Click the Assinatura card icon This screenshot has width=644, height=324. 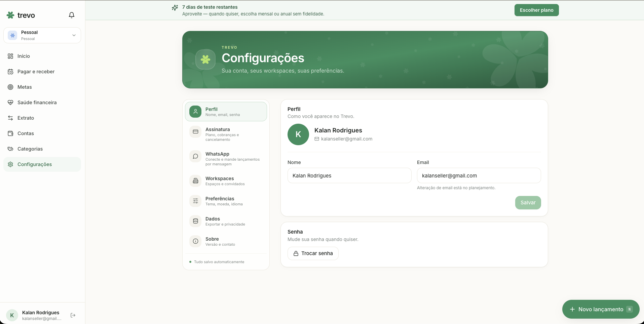click(195, 132)
